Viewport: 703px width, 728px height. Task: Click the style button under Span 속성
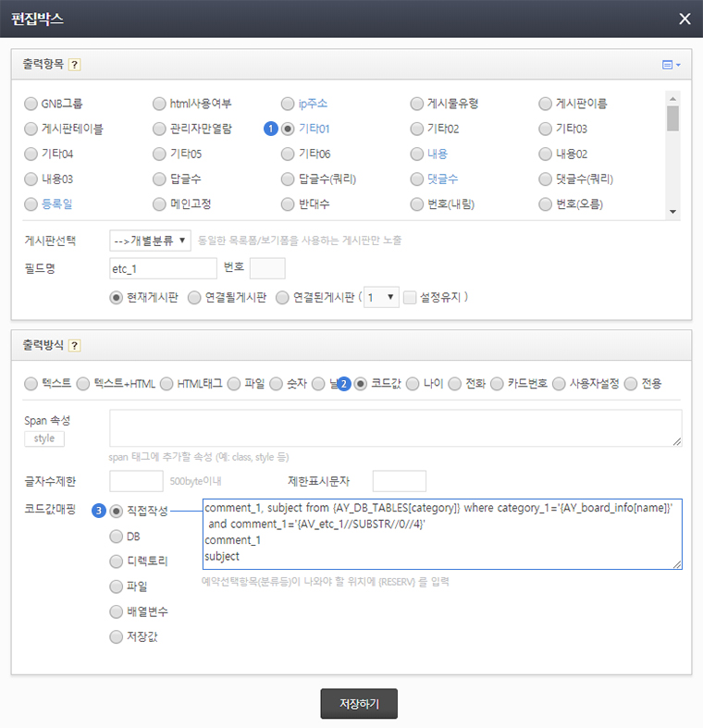click(43, 438)
